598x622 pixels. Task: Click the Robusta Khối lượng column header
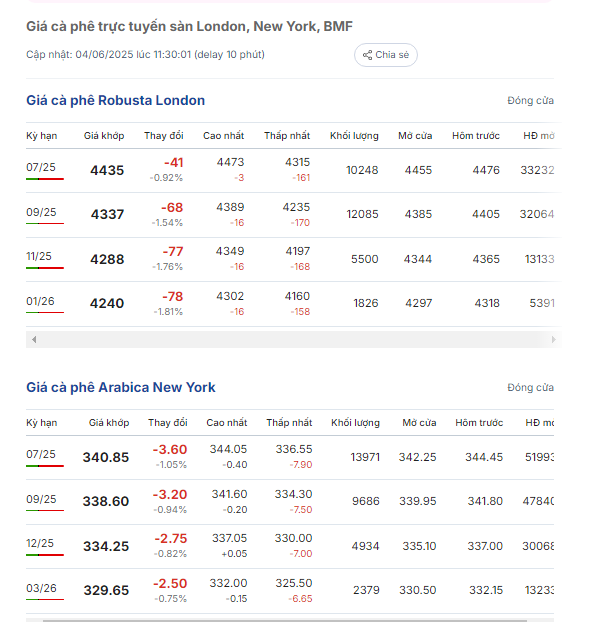pyautogui.click(x=354, y=136)
